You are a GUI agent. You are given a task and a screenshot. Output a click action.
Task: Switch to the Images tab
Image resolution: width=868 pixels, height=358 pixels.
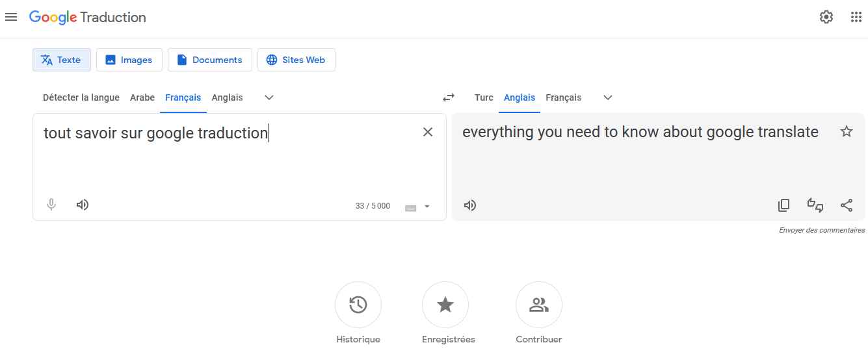129,60
